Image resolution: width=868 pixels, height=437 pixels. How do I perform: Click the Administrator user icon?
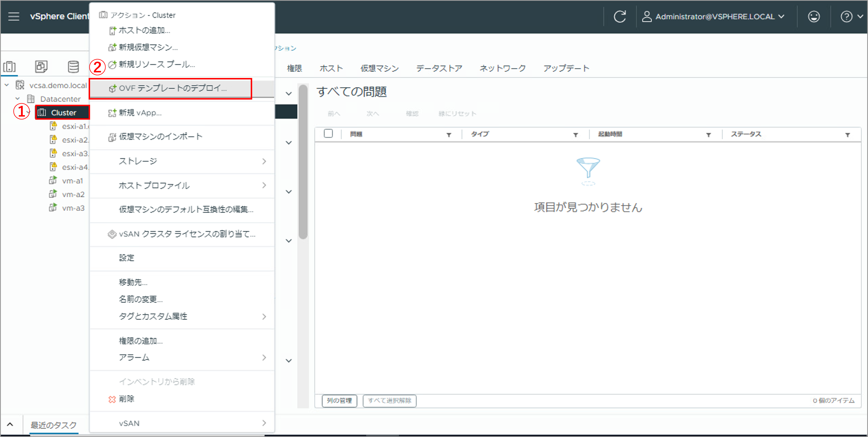point(646,17)
